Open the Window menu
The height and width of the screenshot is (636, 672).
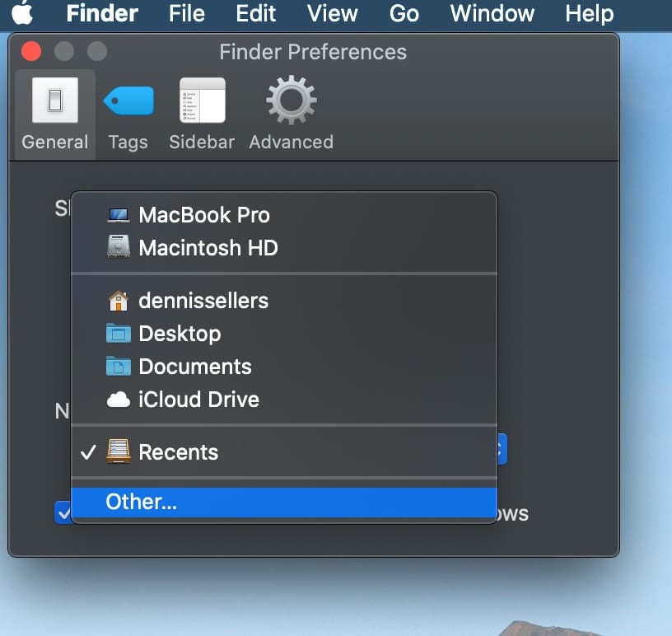click(492, 14)
